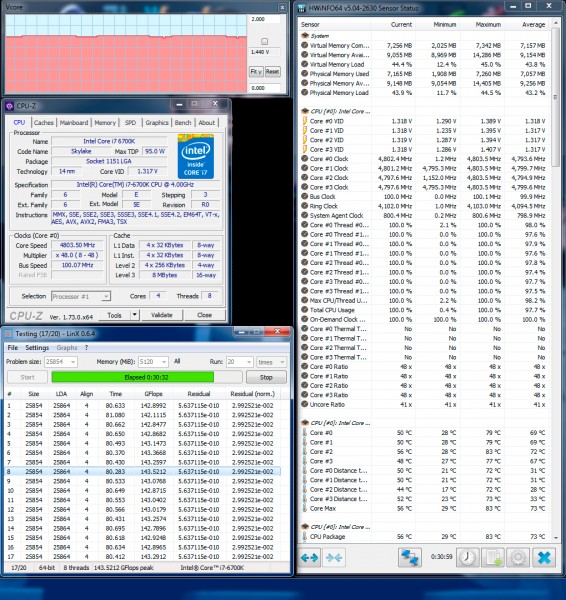Image resolution: width=566 pixels, height=600 pixels.
Task: Click the Vcore 2.000 maximum value field
Action: click(x=264, y=19)
